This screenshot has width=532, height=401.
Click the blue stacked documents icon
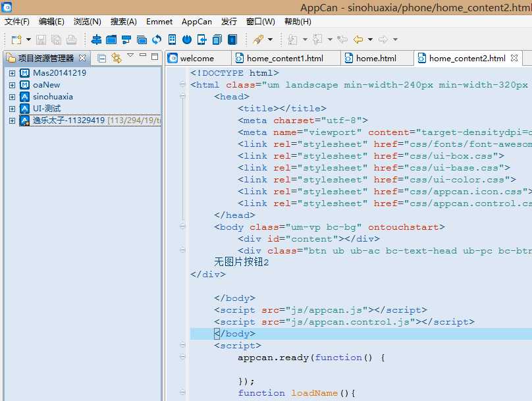click(217, 40)
